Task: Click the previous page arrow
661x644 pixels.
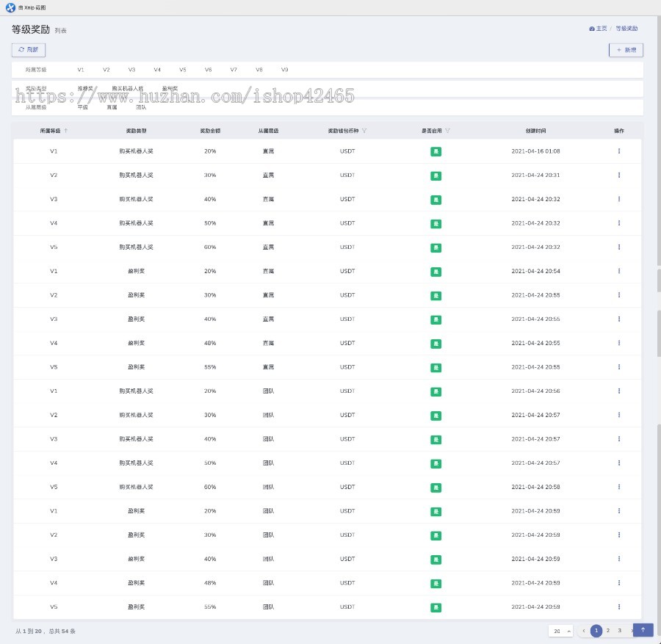Action: 583,631
